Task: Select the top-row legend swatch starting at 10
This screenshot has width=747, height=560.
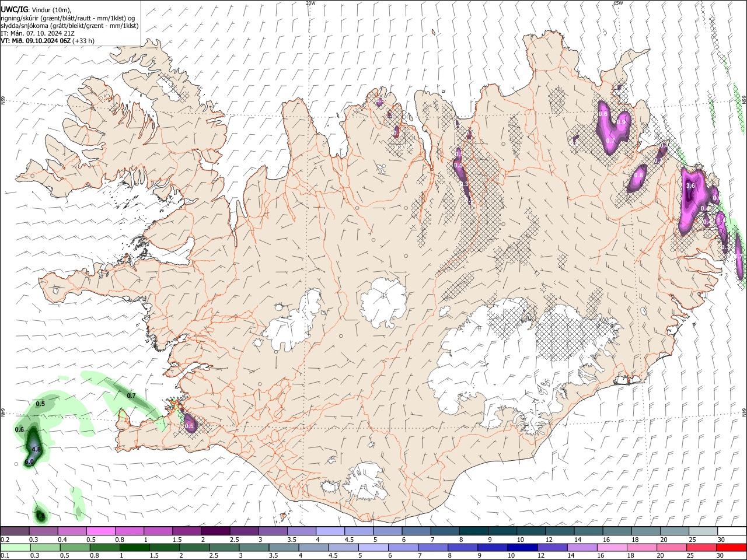Action: (x=531, y=531)
